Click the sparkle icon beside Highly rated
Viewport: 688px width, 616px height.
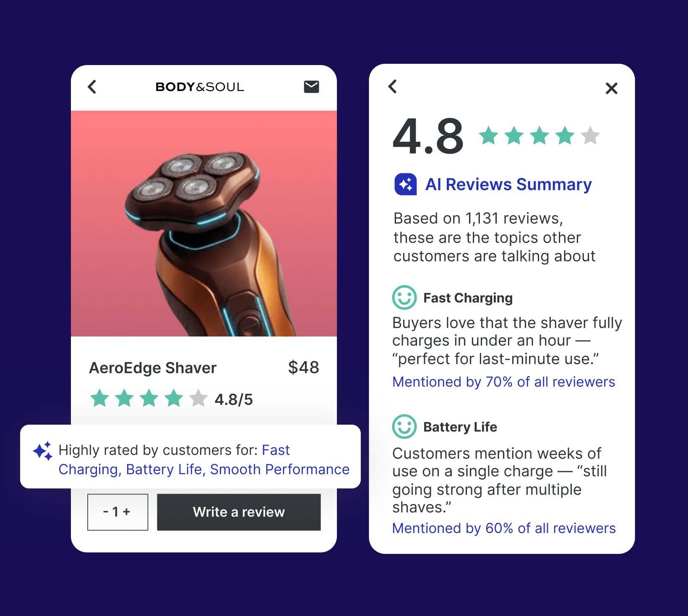[43, 451]
